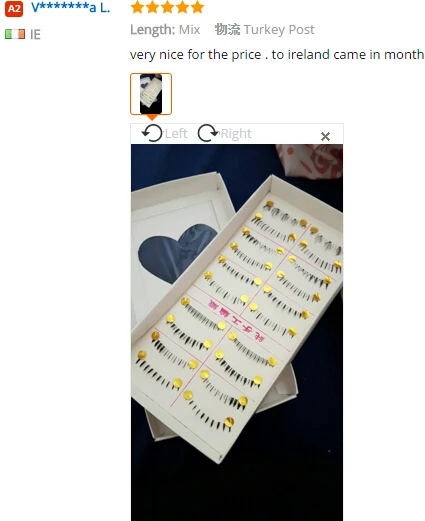Rotate photo with clockwise arrow icon

coord(208,133)
